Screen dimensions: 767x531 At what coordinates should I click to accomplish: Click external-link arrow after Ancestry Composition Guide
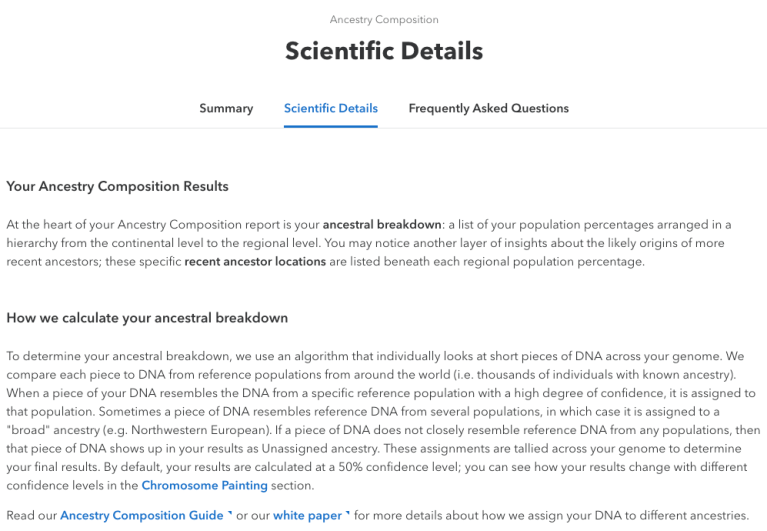(230, 515)
